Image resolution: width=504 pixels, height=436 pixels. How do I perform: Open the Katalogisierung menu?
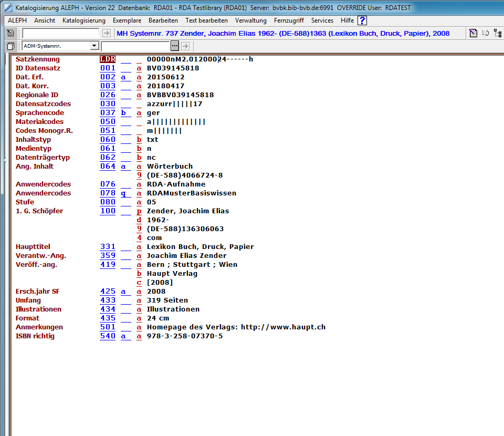[x=83, y=20]
